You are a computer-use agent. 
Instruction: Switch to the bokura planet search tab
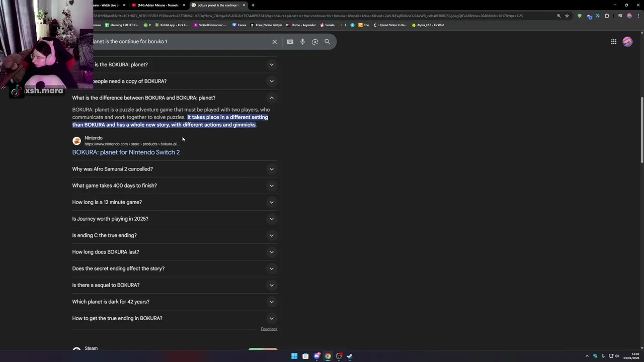[218, 5]
